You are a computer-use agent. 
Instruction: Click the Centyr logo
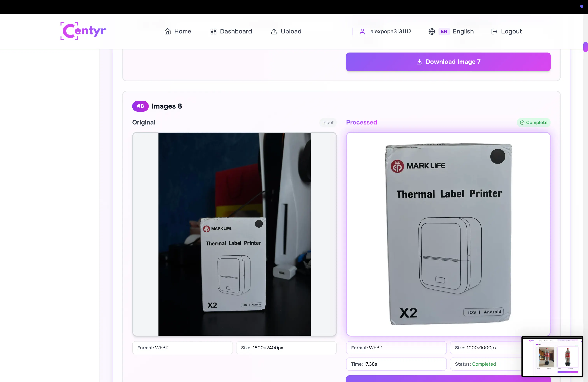[x=83, y=31]
